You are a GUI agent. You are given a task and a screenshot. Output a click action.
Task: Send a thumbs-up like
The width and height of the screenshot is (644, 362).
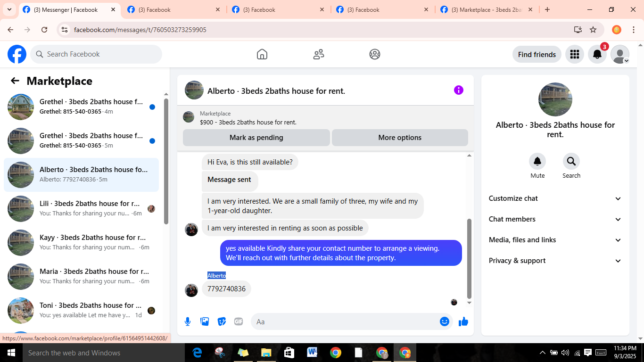point(463,321)
